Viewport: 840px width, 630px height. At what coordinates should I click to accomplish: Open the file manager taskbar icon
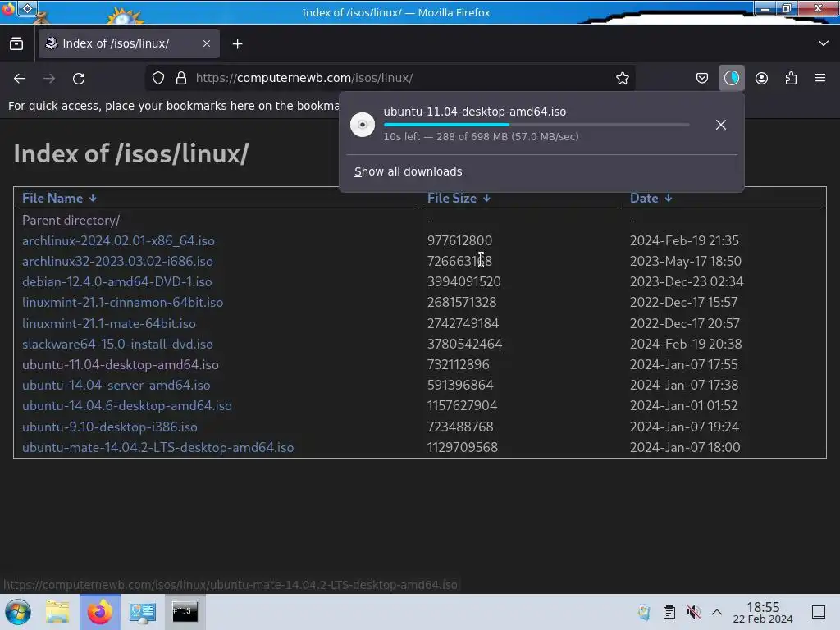click(x=57, y=612)
